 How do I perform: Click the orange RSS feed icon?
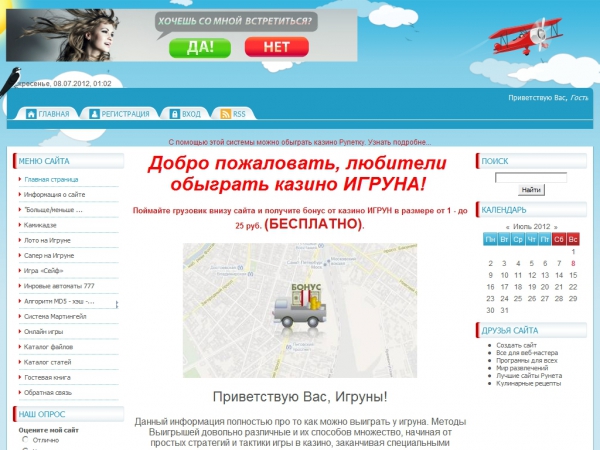tap(225, 114)
